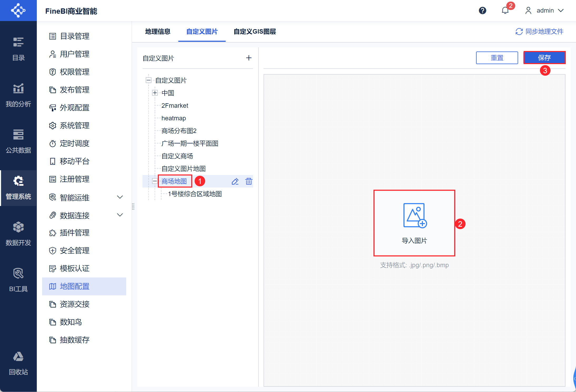Open 权限管理 menu item
Screen dimensions: 576x392
[84, 72]
